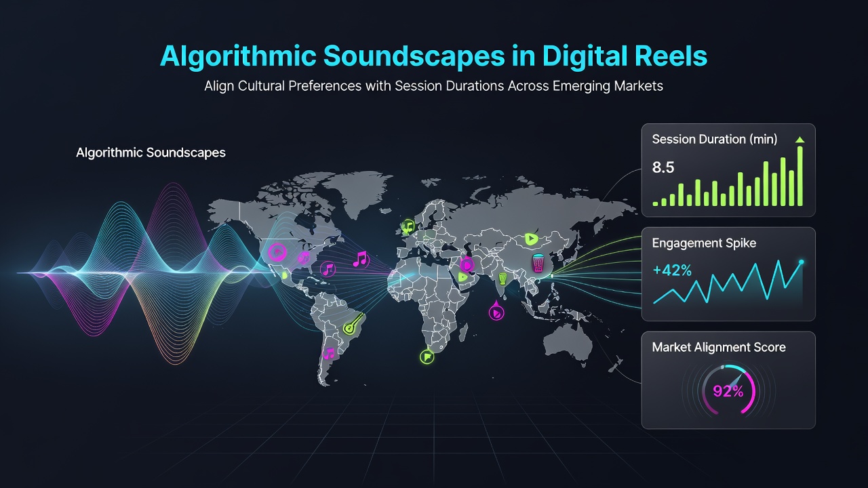Viewport: 868px width, 488px height.
Task: Select the green goblet drum icon on India
Action: (x=502, y=279)
